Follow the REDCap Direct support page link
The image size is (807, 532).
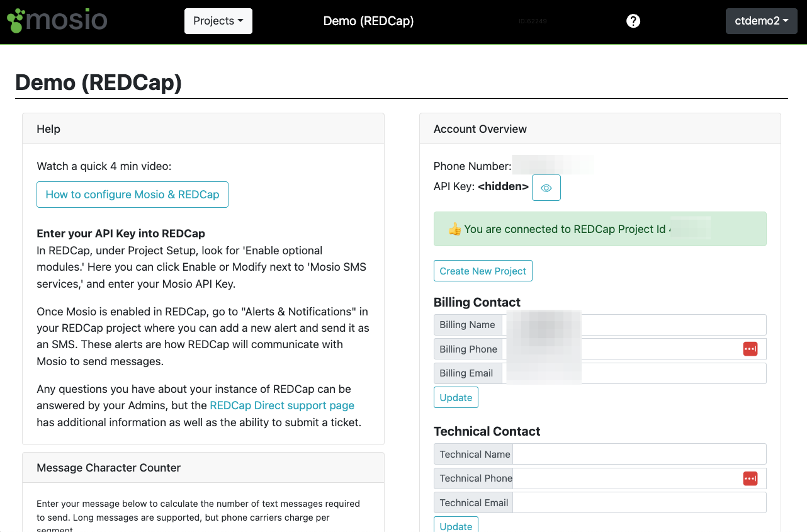(x=282, y=405)
